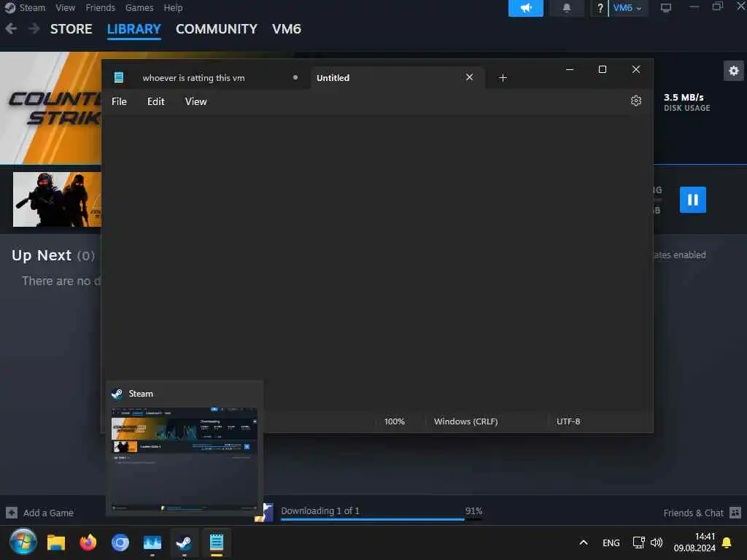Open the Windows Start button
747x560 pixels.
(x=23, y=542)
